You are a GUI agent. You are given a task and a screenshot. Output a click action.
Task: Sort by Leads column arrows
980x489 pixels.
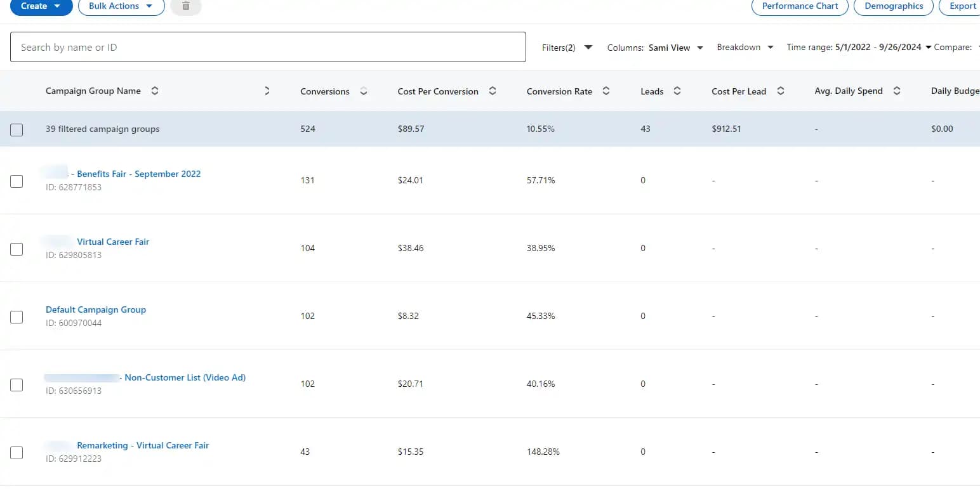677,91
